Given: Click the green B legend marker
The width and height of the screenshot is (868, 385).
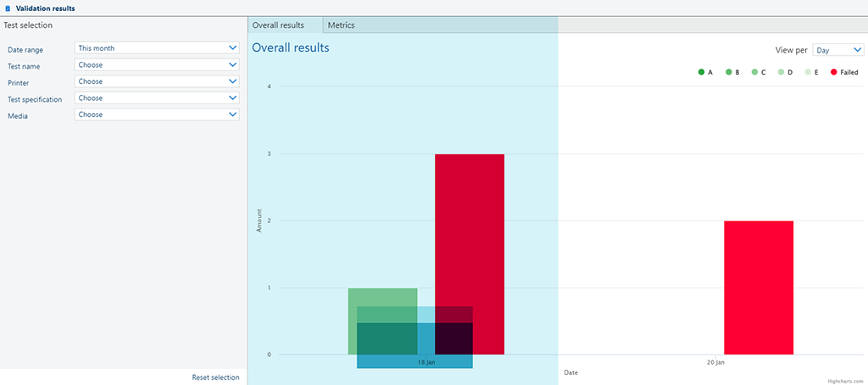Looking at the screenshot, I should 728,73.
